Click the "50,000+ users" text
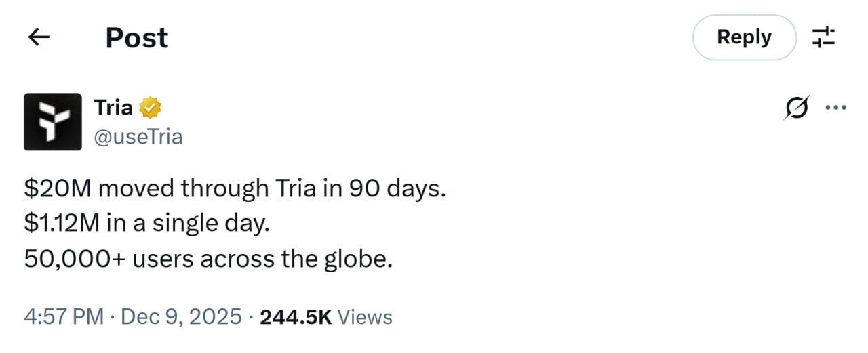Screen dimensions: 868x353 [x=109, y=259]
